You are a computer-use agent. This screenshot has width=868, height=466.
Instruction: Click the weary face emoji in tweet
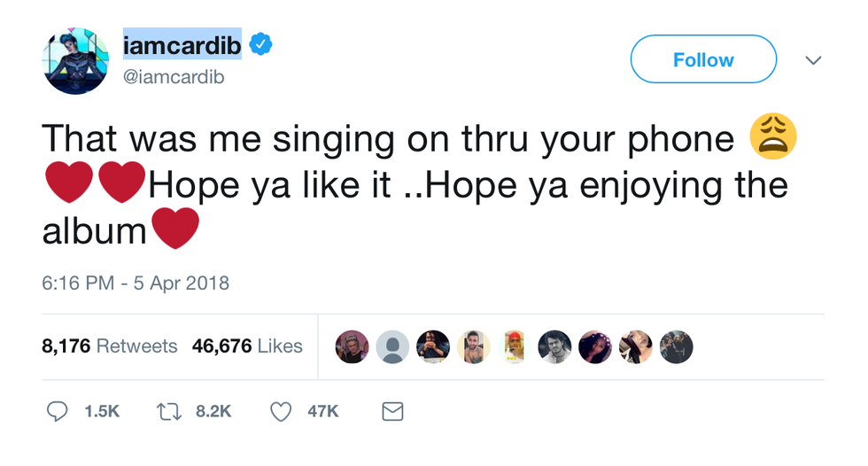coord(773,139)
